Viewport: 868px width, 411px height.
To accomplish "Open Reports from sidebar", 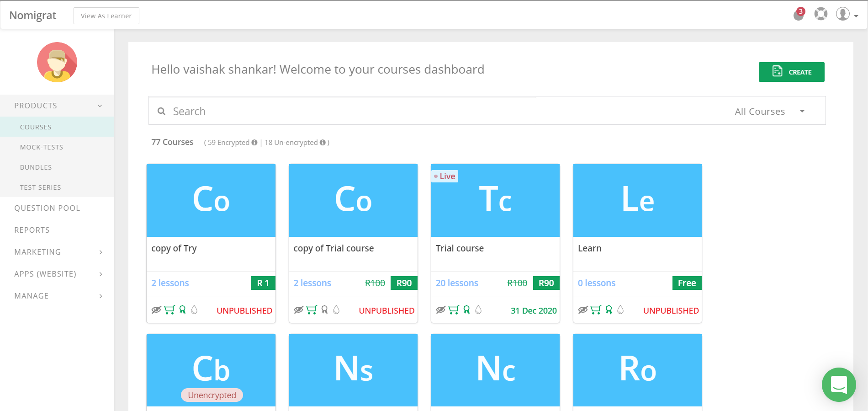I will click(57, 230).
